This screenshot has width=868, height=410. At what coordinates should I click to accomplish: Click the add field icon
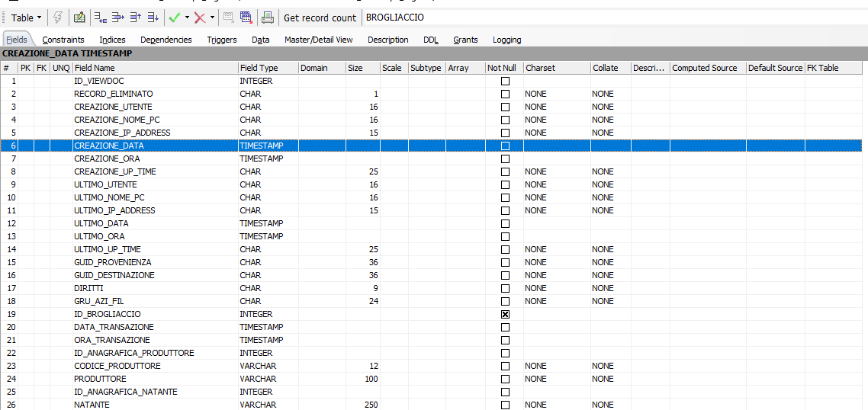[100, 18]
